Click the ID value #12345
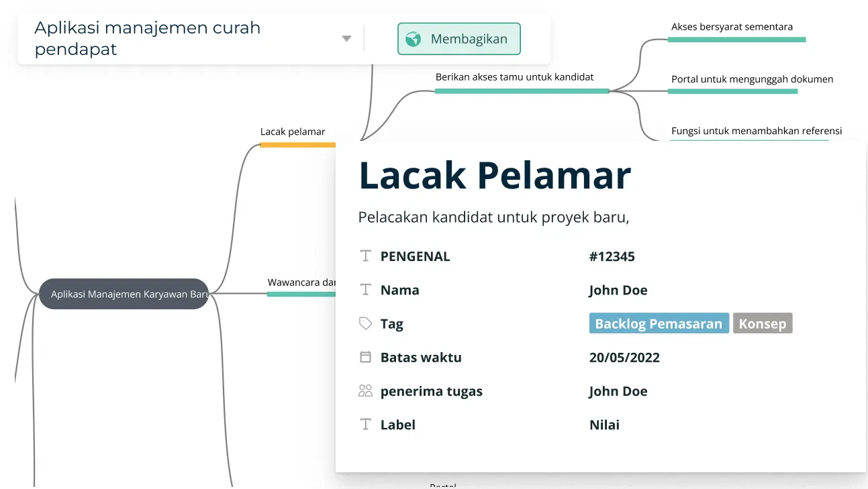This screenshot has height=489, width=868. 612,256
